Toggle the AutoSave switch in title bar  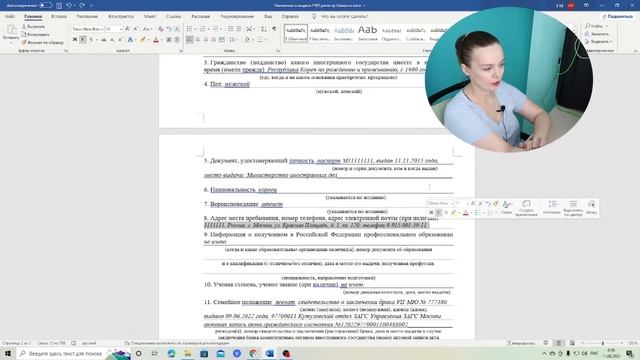(46, 6)
